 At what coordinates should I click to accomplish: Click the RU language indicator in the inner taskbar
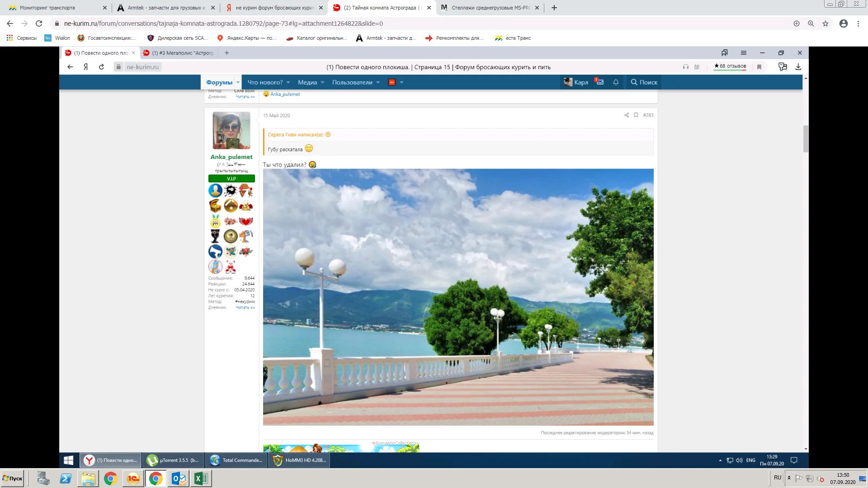click(x=778, y=478)
